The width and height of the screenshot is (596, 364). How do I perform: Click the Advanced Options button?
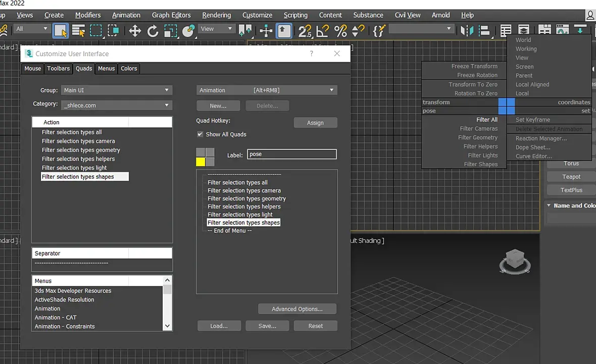[x=297, y=309]
